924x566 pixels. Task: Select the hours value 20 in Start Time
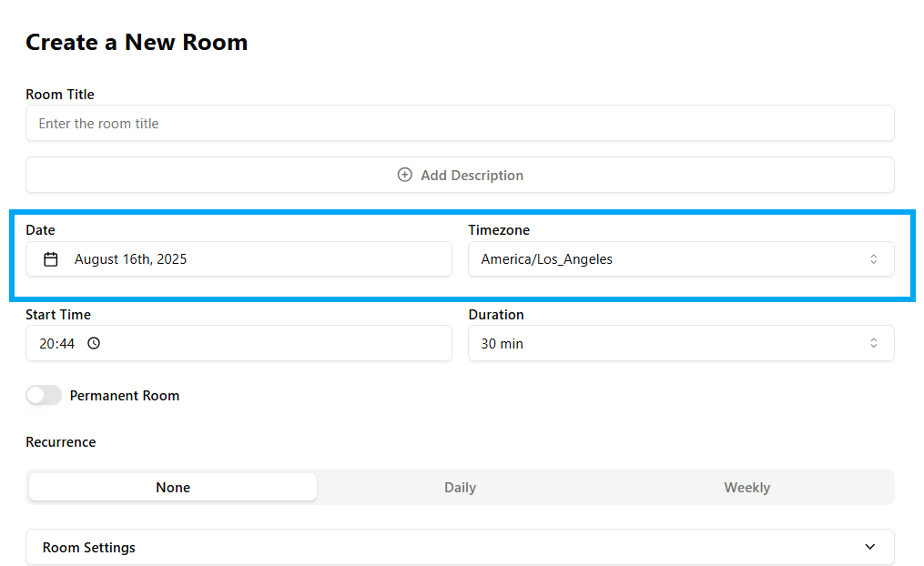point(46,344)
